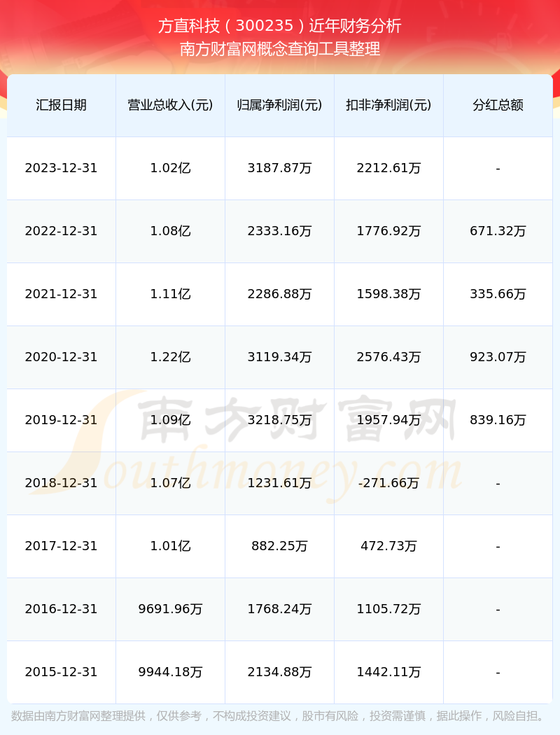
Task: Select the 归属净利润(元) column header
Action: (280, 105)
